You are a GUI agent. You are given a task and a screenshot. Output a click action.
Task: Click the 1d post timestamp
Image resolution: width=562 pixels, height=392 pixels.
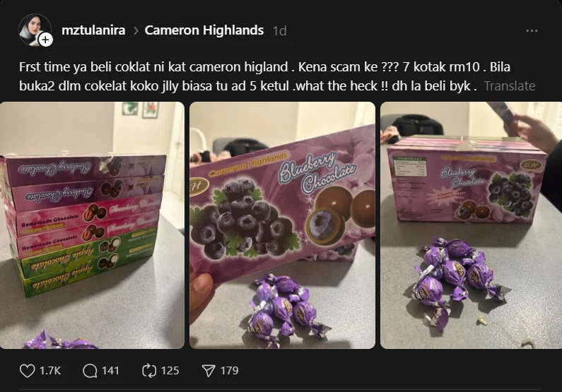(x=279, y=31)
